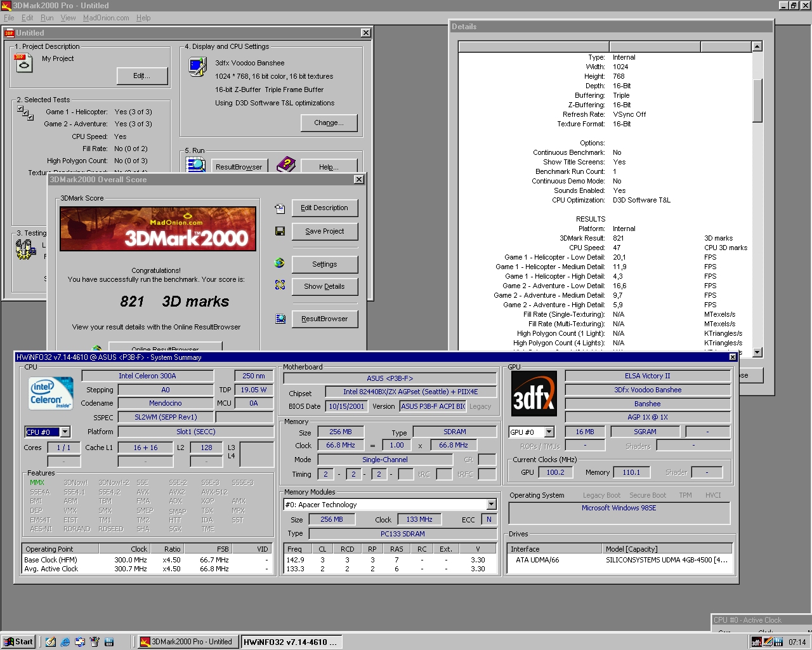
Task: Click the ELSA Victory II GPU field
Action: pyautogui.click(x=647, y=376)
